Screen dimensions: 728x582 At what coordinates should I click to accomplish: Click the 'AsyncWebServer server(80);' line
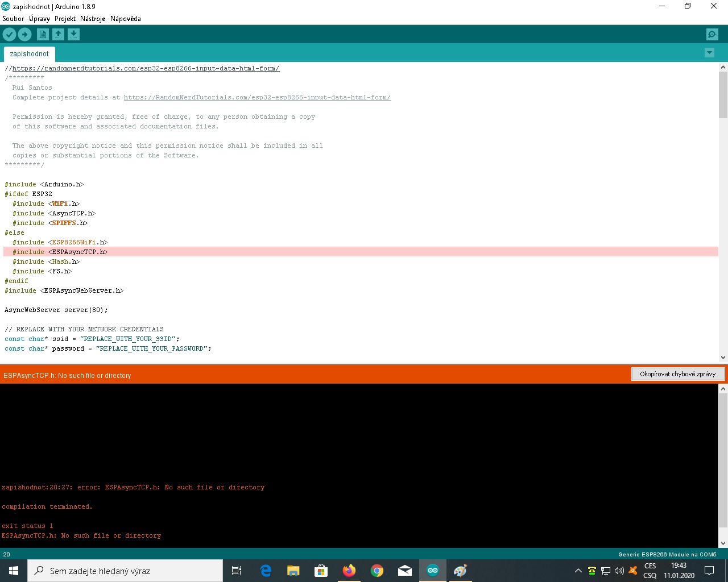coord(56,310)
